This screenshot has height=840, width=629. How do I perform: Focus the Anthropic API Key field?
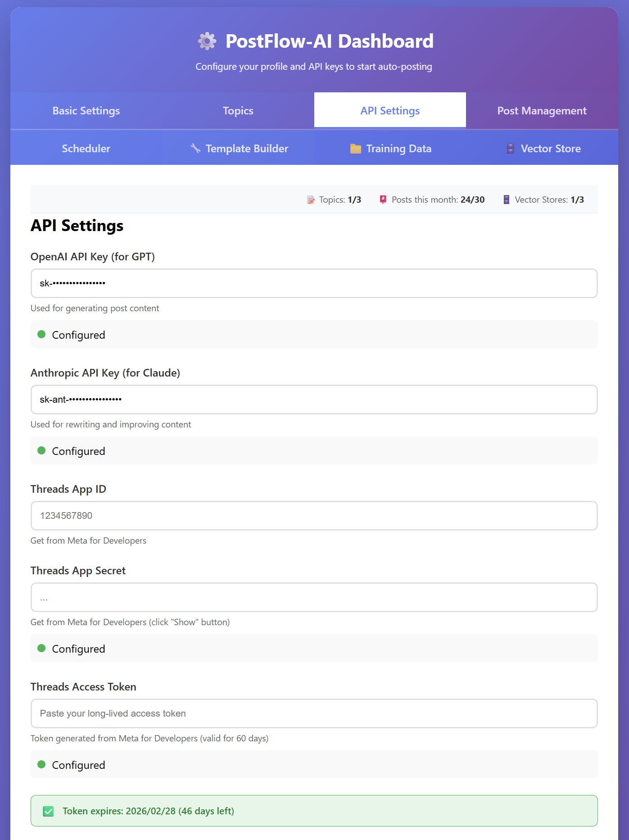(x=314, y=400)
